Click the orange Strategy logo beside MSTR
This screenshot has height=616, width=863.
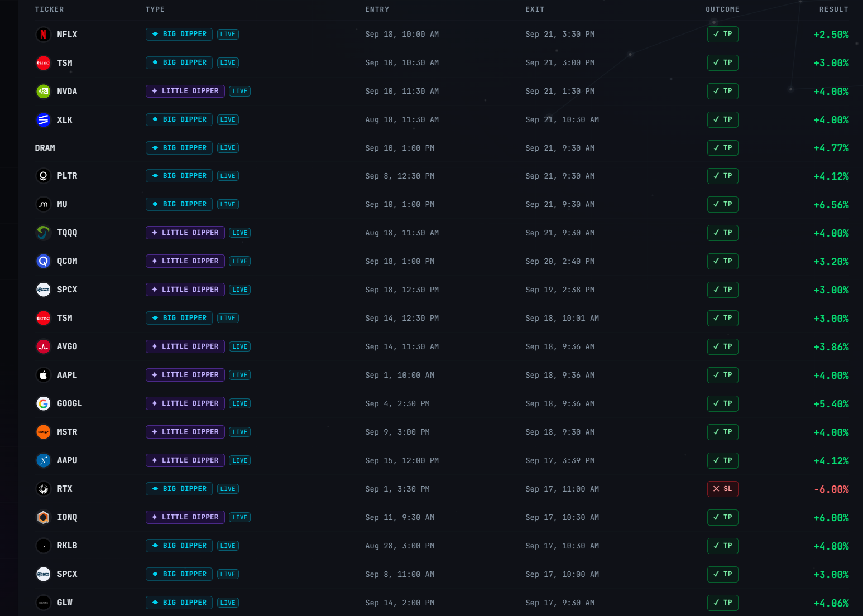44,432
